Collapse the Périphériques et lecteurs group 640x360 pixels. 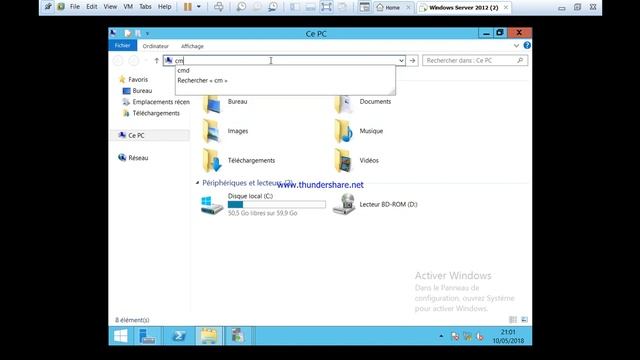click(198, 183)
